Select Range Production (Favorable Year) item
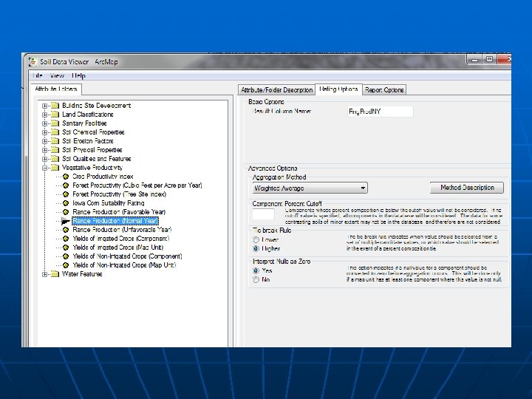 [119, 212]
